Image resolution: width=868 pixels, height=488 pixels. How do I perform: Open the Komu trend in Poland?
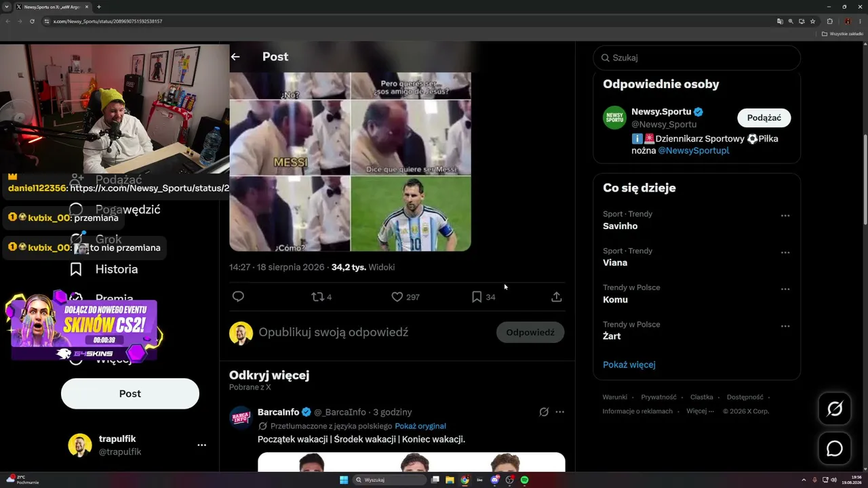pyautogui.click(x=615, y=300)
